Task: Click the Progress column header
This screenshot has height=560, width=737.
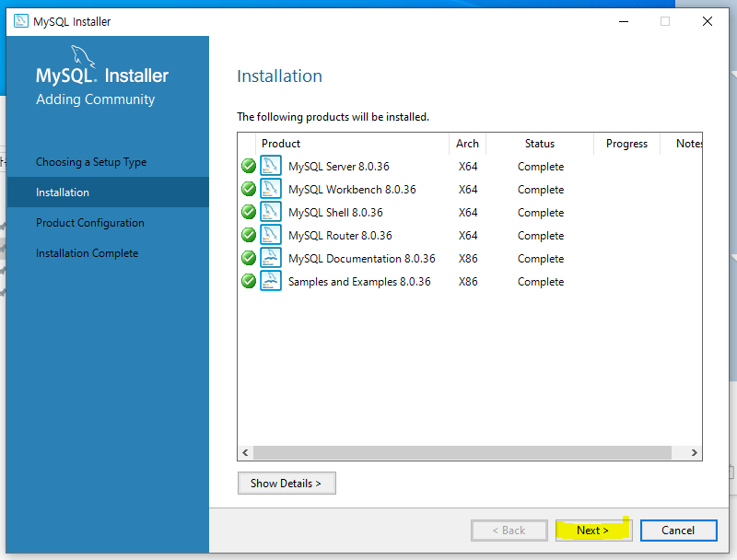Action: pyautogui.click(x=626, y=144)
